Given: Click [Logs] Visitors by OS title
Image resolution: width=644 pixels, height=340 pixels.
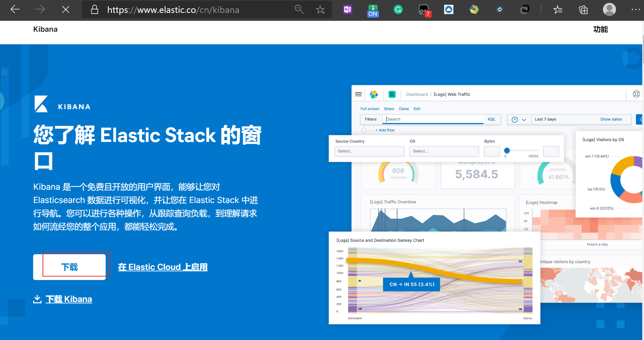Looking at the screenshot, I should [603, 139].
